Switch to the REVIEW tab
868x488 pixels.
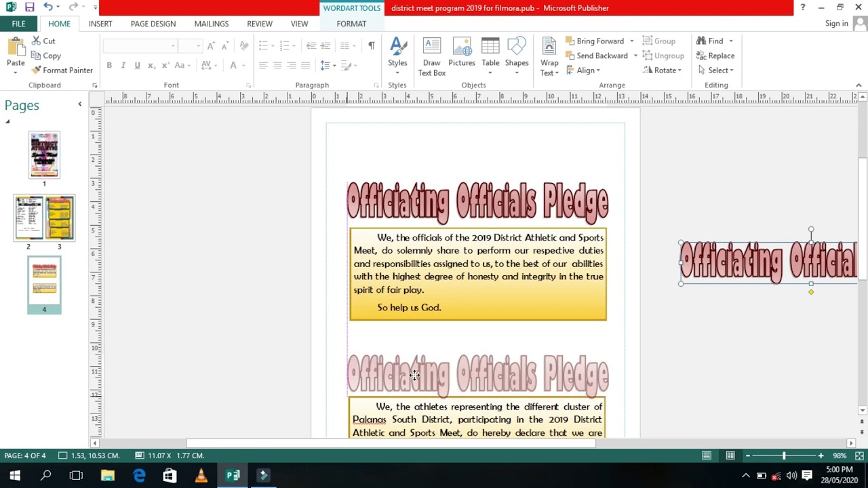click(260, 24)
